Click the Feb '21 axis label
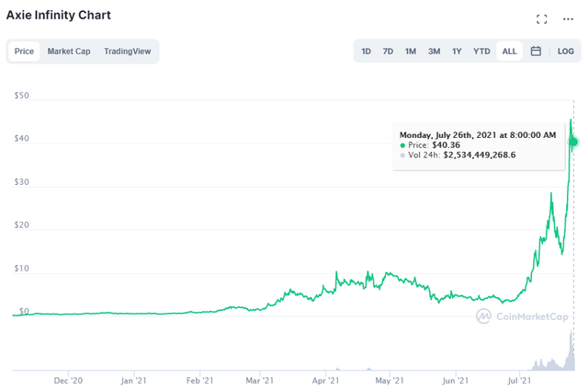 click(200, 381)
